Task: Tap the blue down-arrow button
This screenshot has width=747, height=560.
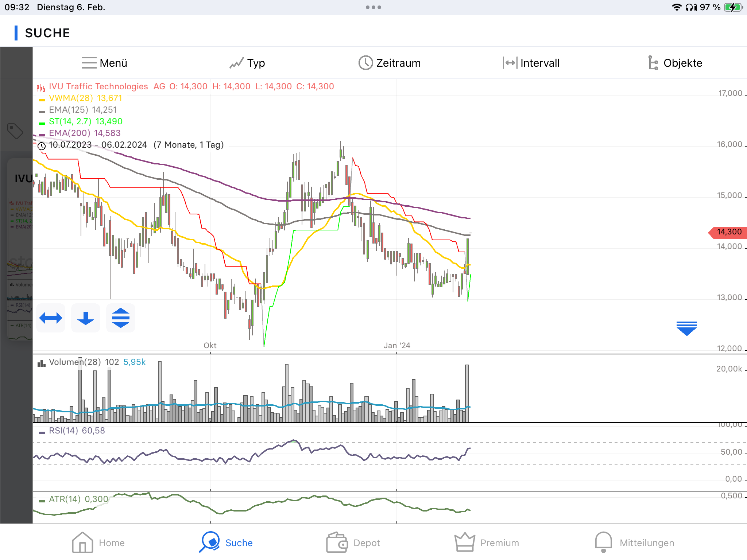Action: click(86, 318)
